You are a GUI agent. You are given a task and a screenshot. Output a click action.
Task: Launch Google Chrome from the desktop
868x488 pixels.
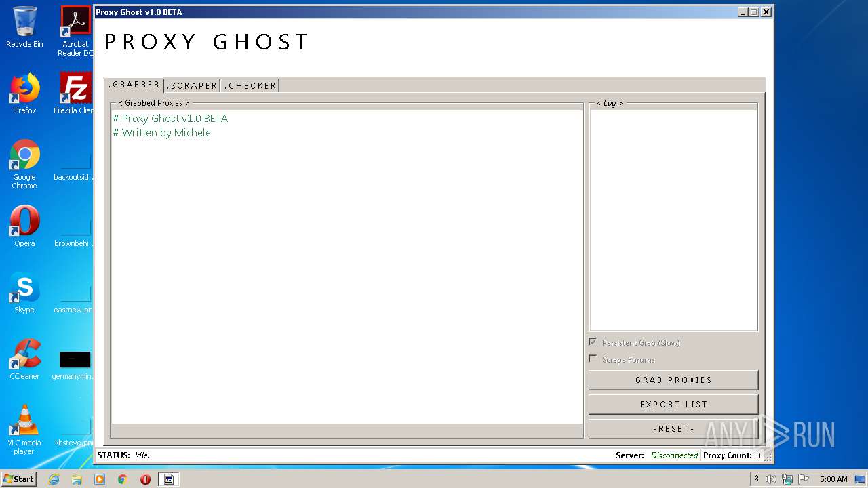click(24, 164)
